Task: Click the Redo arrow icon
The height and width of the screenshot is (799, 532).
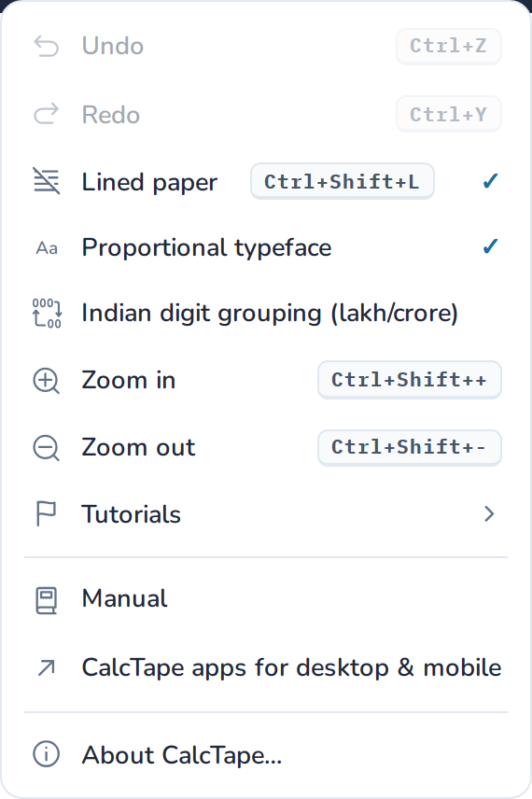Action: coord(47,114)
